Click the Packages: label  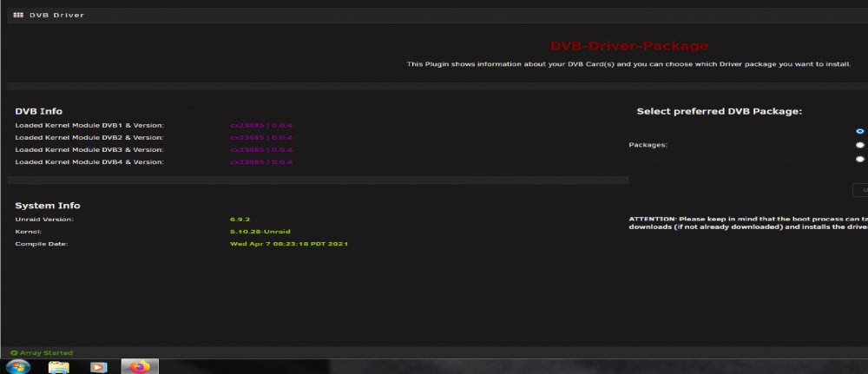(648, 145)
